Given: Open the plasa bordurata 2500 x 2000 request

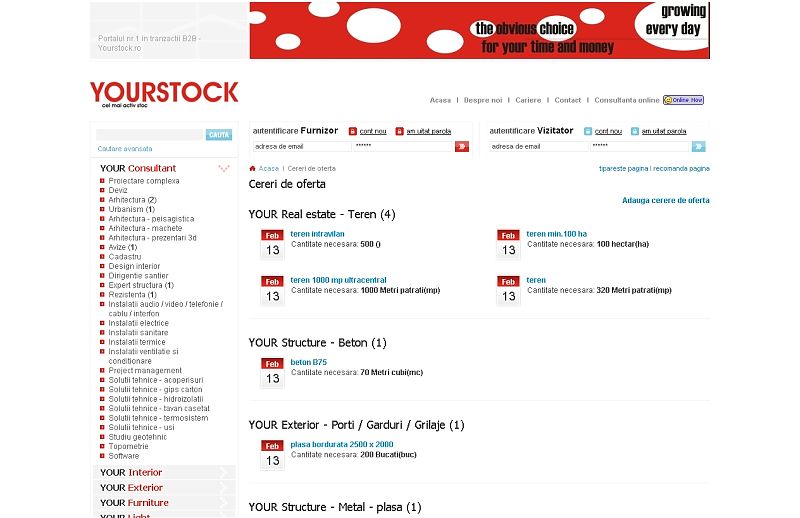Looking at the screenshot, I should (x=342, y=445).
